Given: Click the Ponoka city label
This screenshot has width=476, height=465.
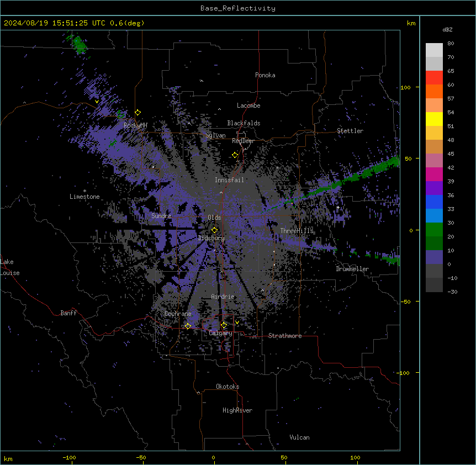Looking at the screenshot, I should point(265,75).
